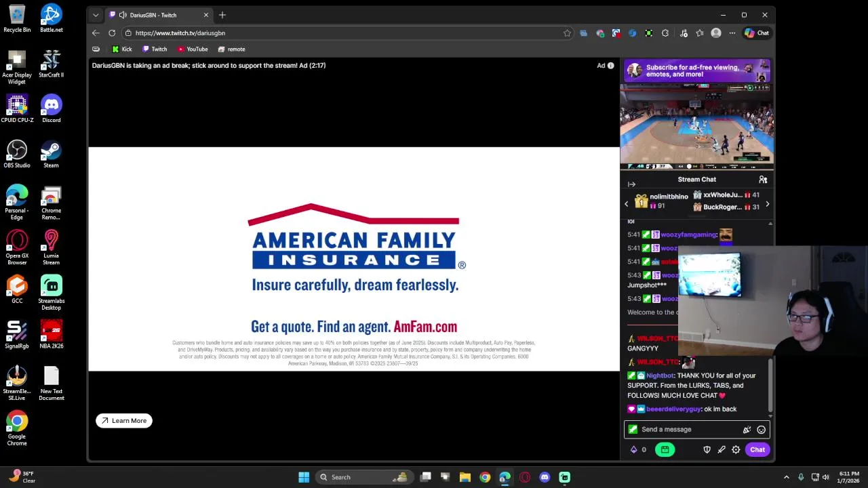Viewport: 868px width, 488px height.
Task: Open beeerdeliveryguy username in chat
Action: 673,409
